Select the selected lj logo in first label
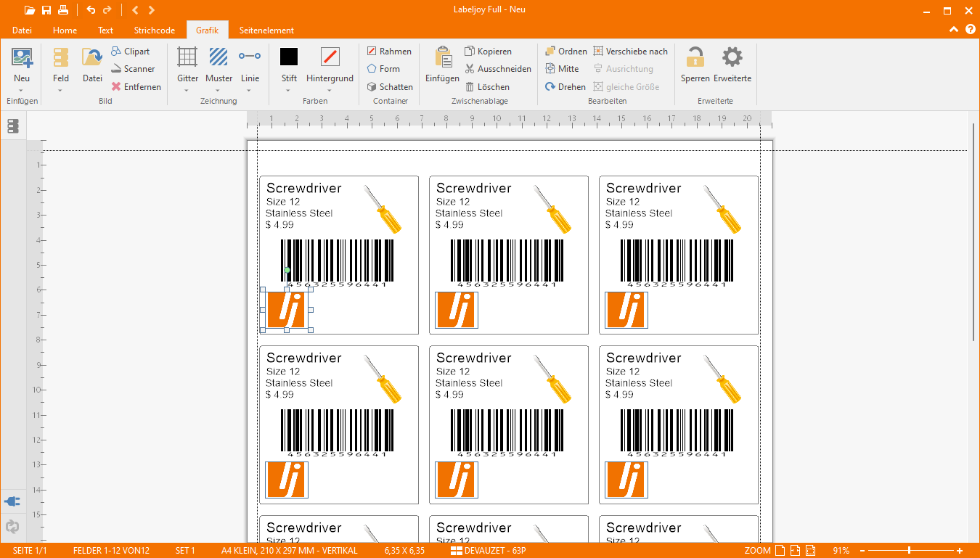 (287, 310)
